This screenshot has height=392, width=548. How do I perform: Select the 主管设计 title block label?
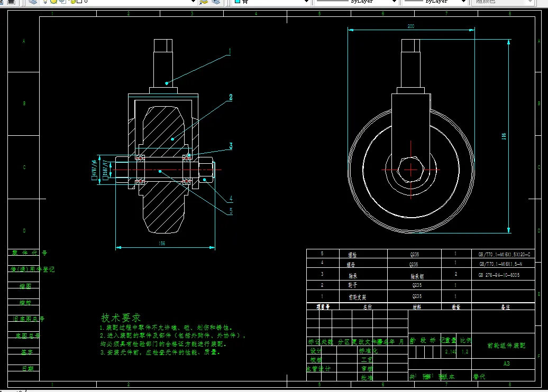pyautogui.click(x=318, y=368)
